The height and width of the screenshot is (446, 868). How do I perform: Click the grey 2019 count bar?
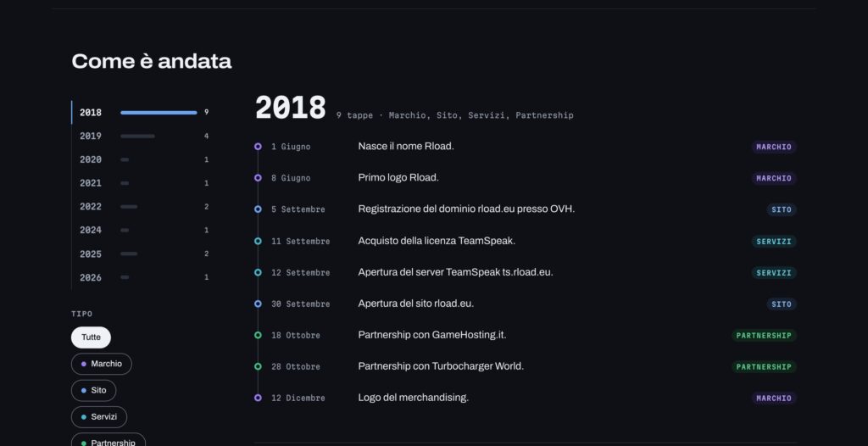pos(138,136)
